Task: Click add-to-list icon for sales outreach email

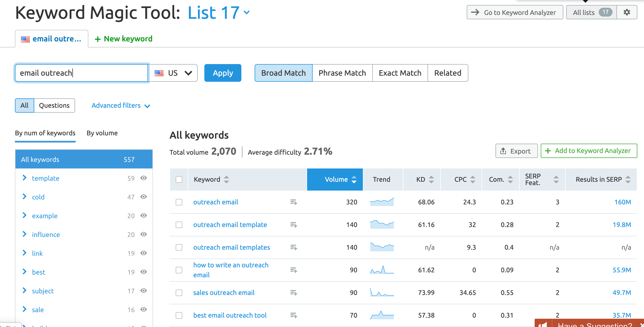Action: click(x=294, y=293)
